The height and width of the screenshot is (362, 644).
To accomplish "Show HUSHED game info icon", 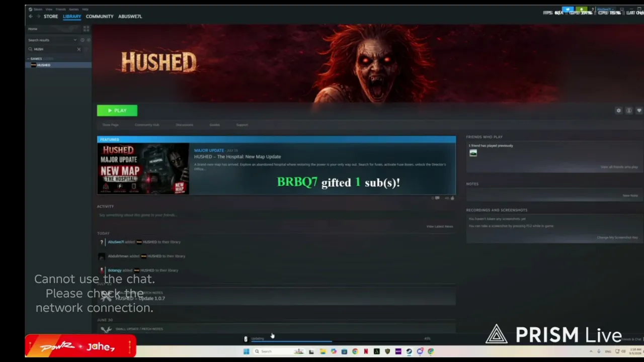I will point(629,111).
